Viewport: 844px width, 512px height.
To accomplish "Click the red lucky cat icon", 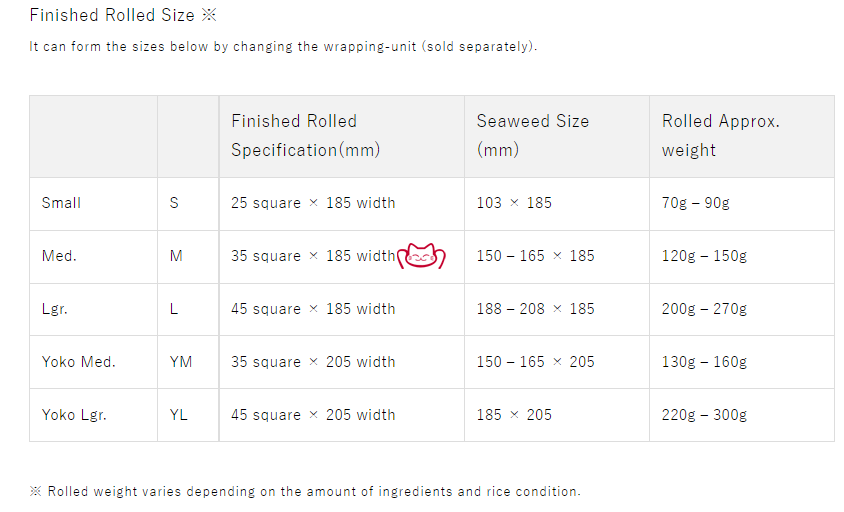I will 421,256.
